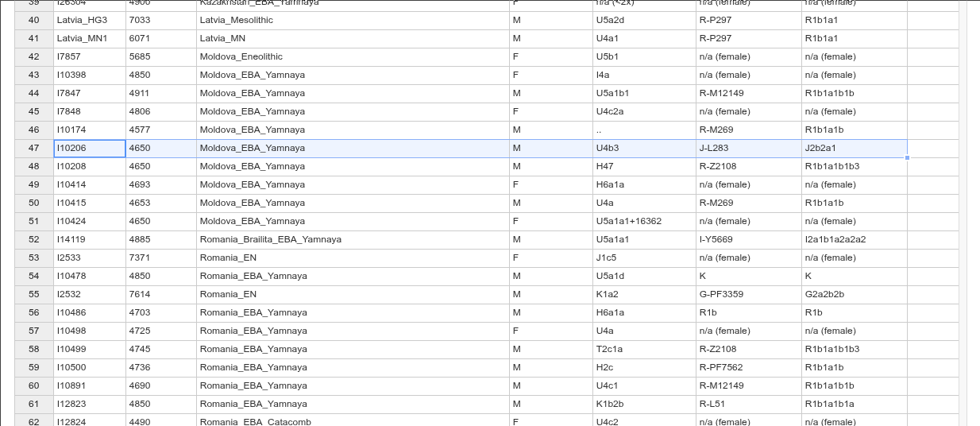Image resolution: width=980 pixels, height=426 pixels.
Task: Click the U5a1a1+16362 cell
Action: pos(644,221)
